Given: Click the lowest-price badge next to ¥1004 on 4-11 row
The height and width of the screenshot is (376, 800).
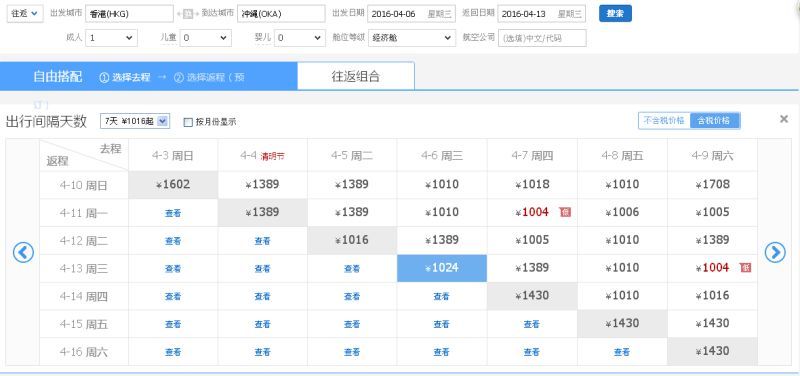Looking at the screenshot, I should (x=565, y=212).
